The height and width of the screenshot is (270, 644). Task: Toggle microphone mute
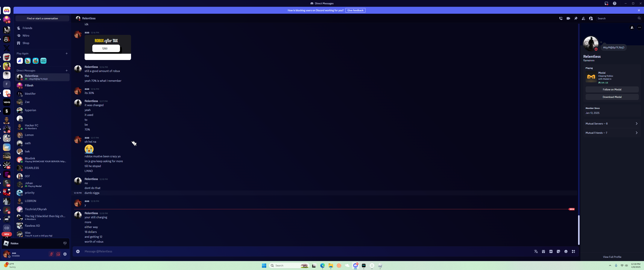[51, 254]
